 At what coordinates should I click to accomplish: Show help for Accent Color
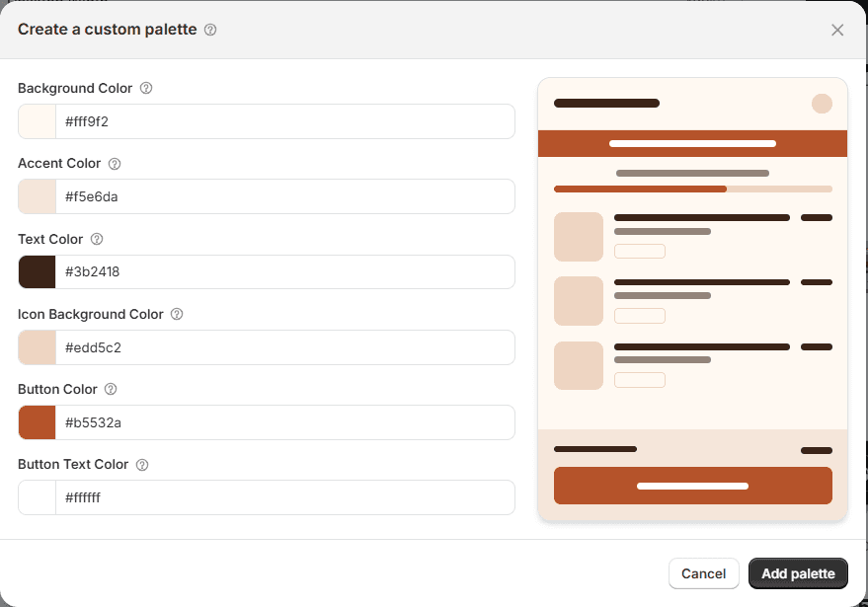tap(115, 164)
